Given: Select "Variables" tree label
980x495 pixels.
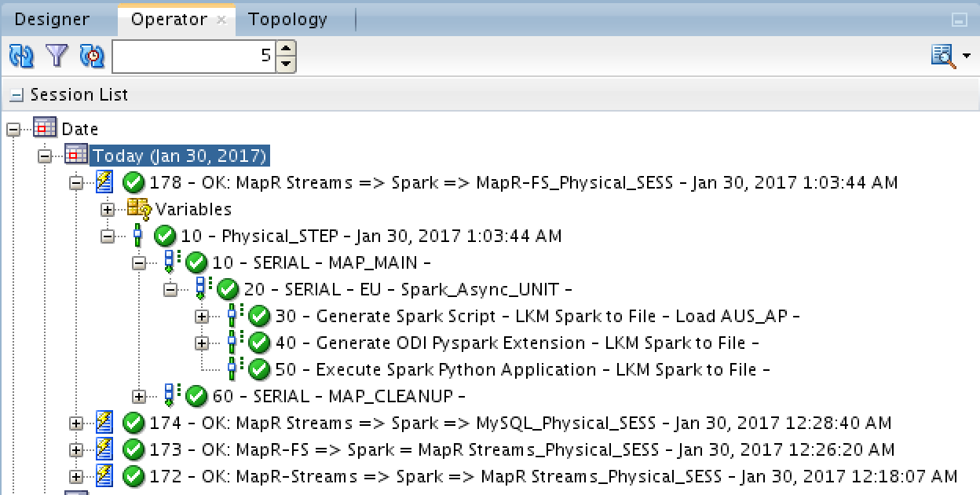Looking at the screenshot, I should coord(194,209).
